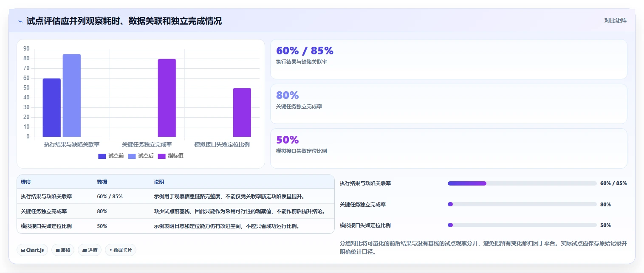The image size is (644, 273).
Task: Select the table row cell 关键任务独立完成率
Action: [44, 211]
